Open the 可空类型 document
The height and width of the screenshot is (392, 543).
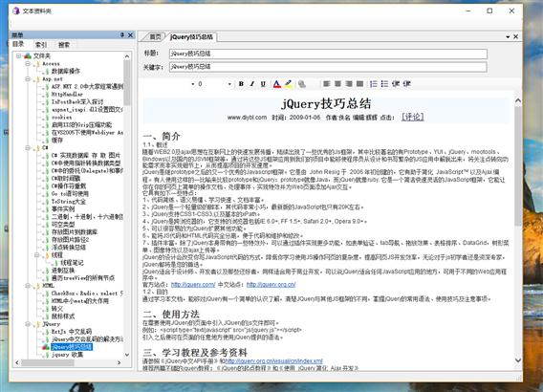coord(63,225)
